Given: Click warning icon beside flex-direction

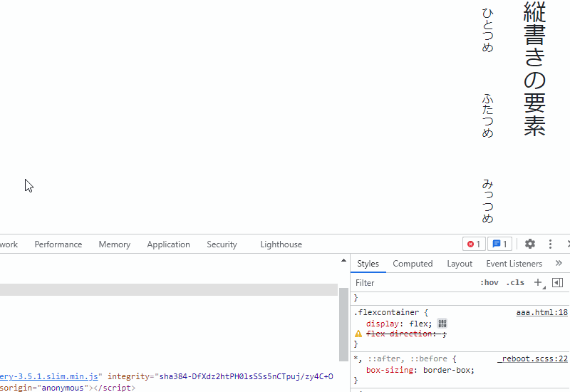Looking at the screenshot, I should point(358,334).
